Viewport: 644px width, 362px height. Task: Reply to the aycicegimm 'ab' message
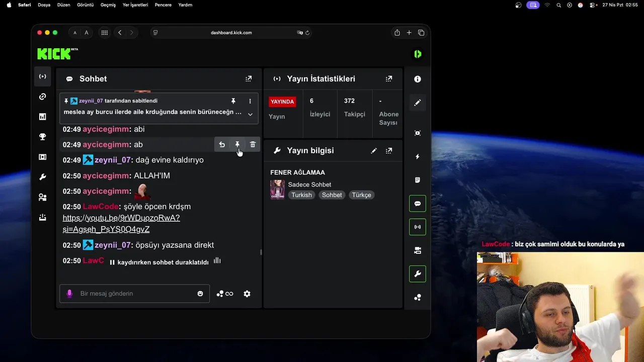click(x=222, y=145)
